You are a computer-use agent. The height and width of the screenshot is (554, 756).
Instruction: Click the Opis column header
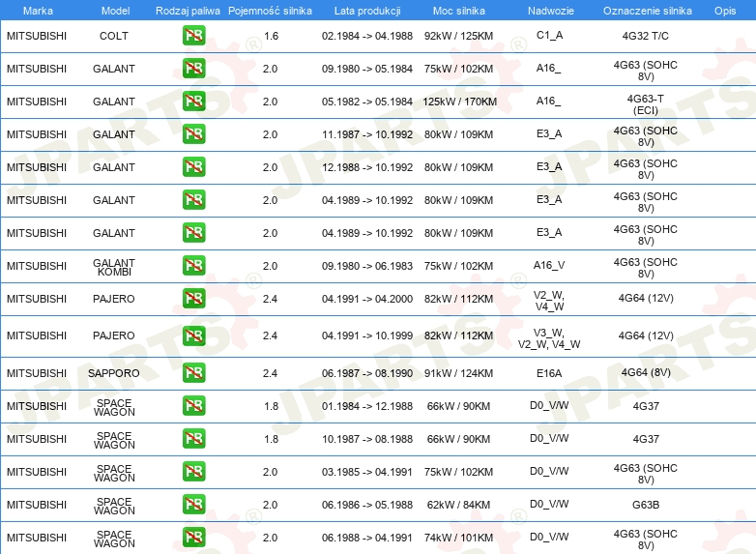click(725, 11)
